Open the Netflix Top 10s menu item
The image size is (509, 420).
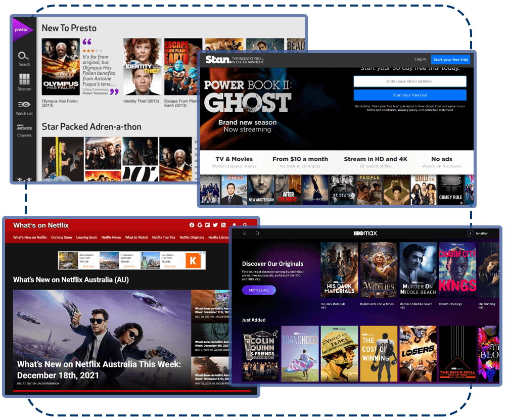(164, 237)
